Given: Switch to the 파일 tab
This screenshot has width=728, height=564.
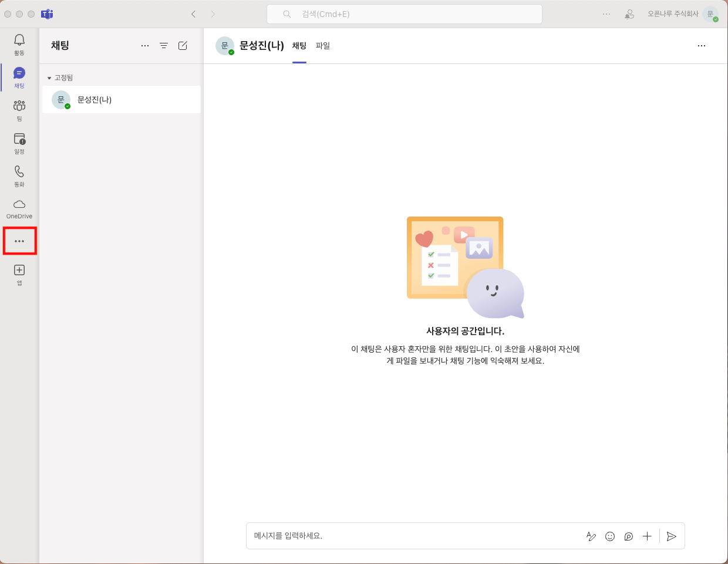Looking at the screenshot, I should [323, 46].
